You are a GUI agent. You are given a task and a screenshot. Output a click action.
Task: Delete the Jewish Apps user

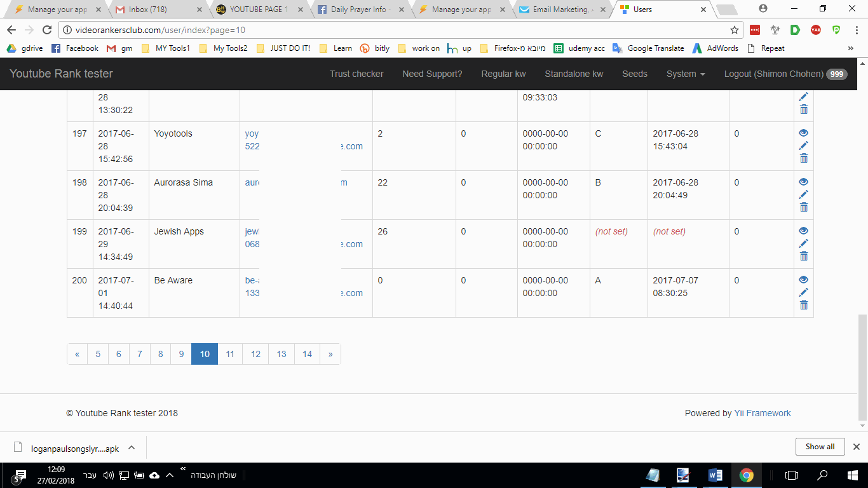(x=803, y=256)
